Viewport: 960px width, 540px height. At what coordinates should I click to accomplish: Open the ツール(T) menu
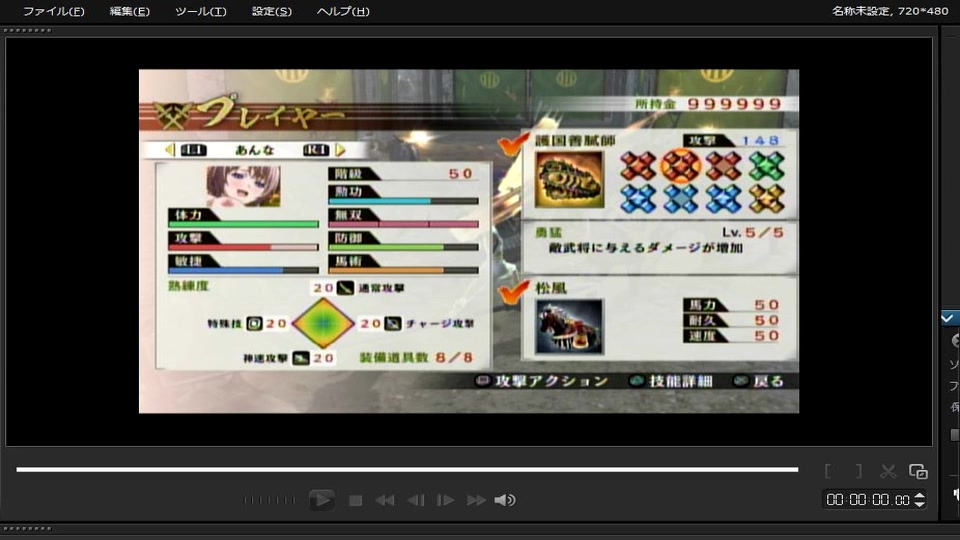coord(201,11)
